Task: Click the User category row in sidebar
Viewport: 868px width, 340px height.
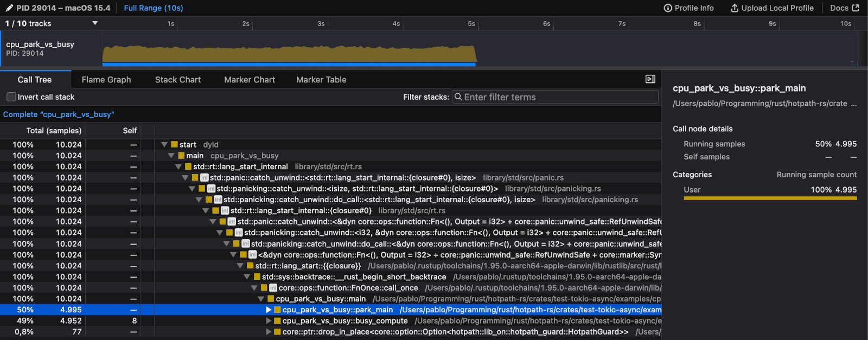Action: [x=770, y=190]
